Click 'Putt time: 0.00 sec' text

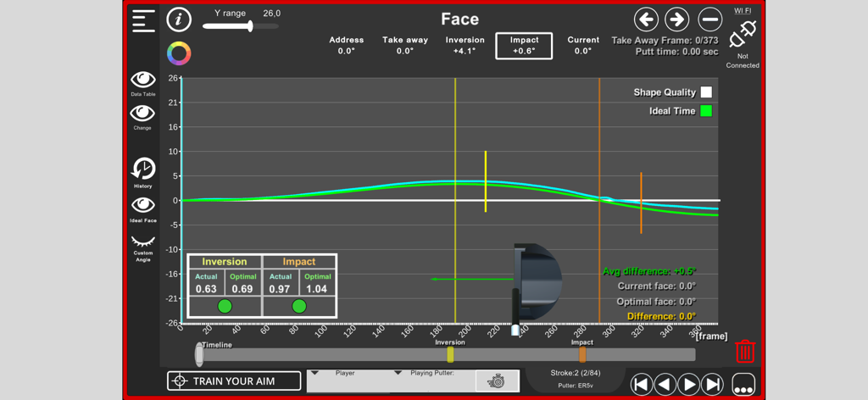(677, 52)
